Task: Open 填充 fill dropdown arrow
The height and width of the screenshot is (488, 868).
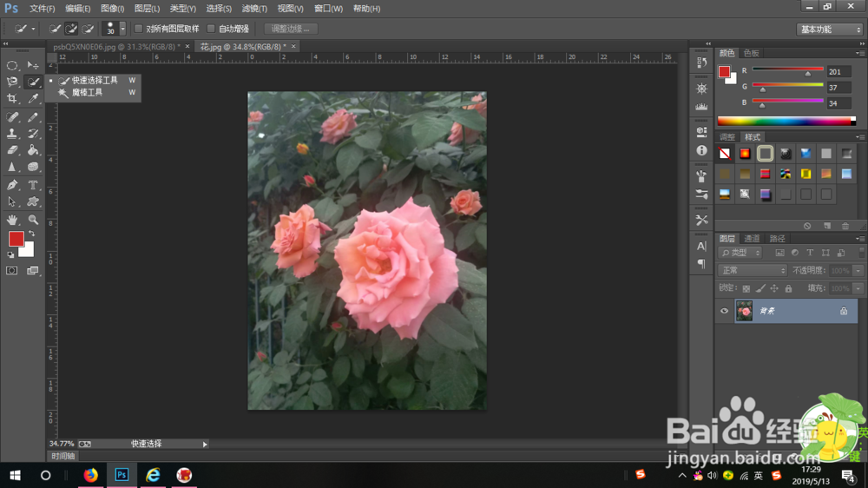Action: 858,288
